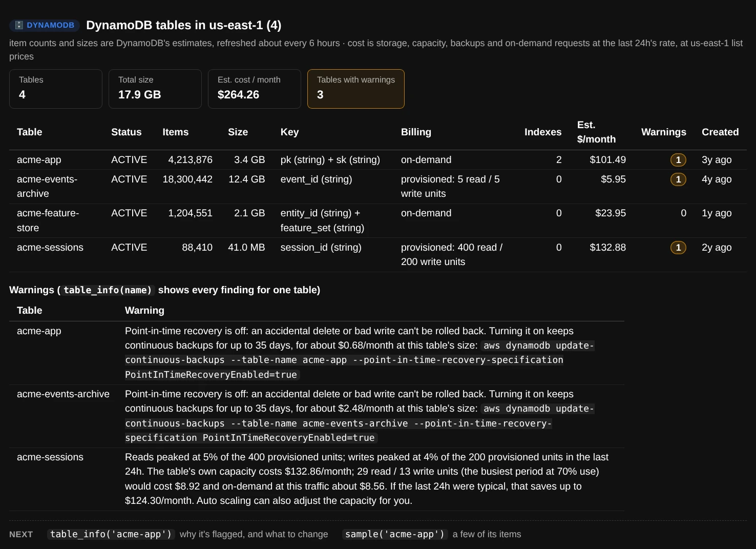Select the Tables summary card
The height and width of the screenshot is (549, 756).
coord(56,89)
